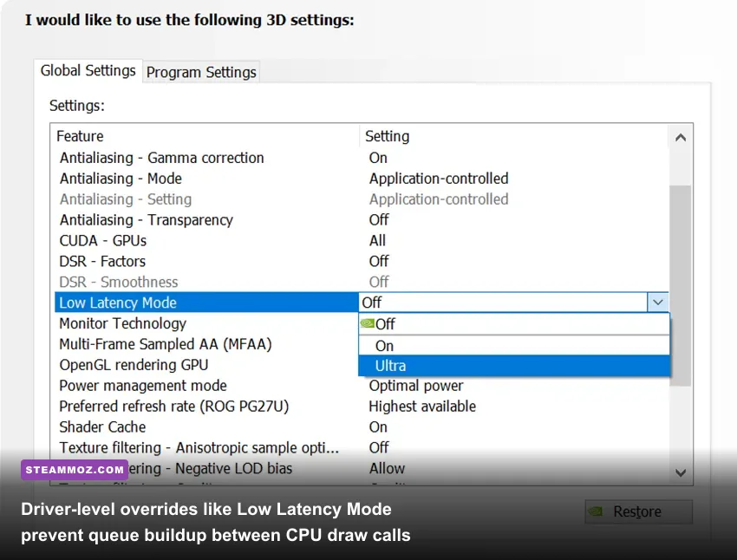Image resolution: width=737 pixels, height=560 pixels.
Task: Select the DSR - Factors row
Action: 361,261
